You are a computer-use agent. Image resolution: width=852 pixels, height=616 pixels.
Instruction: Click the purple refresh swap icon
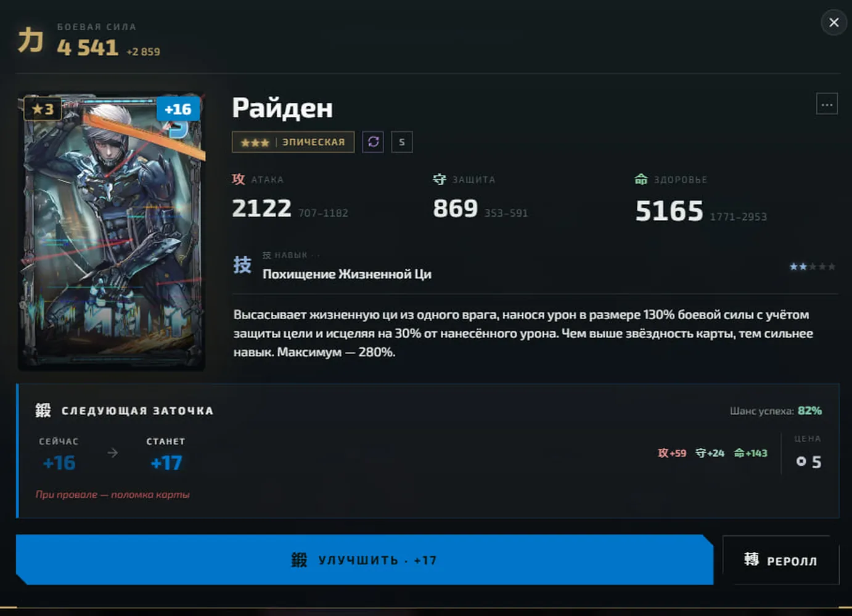pos(373,142)
